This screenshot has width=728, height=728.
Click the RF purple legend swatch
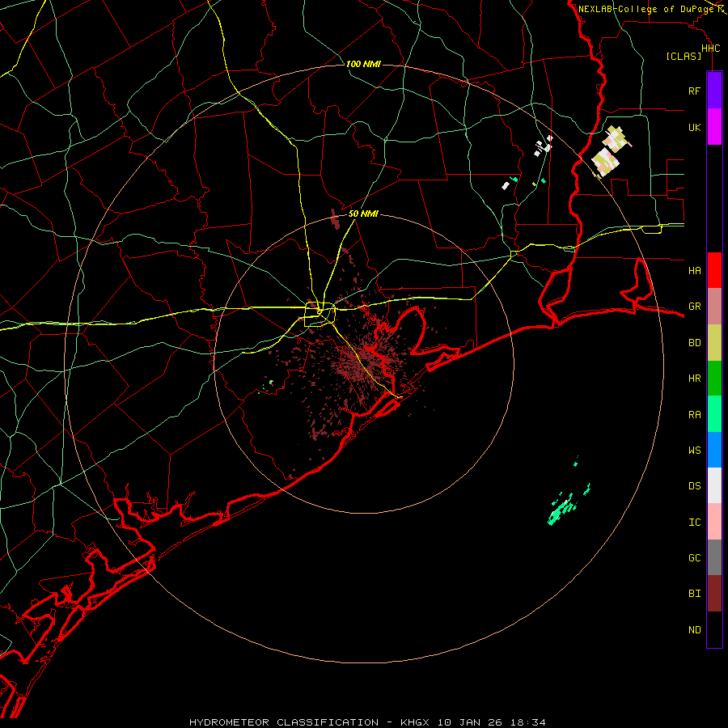point(714,91)
